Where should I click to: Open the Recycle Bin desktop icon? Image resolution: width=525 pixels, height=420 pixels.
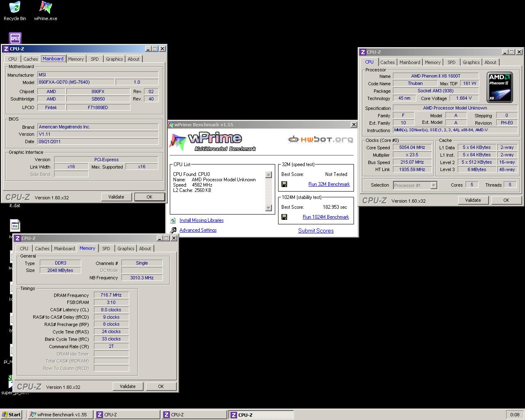click(x=15, y=11)
